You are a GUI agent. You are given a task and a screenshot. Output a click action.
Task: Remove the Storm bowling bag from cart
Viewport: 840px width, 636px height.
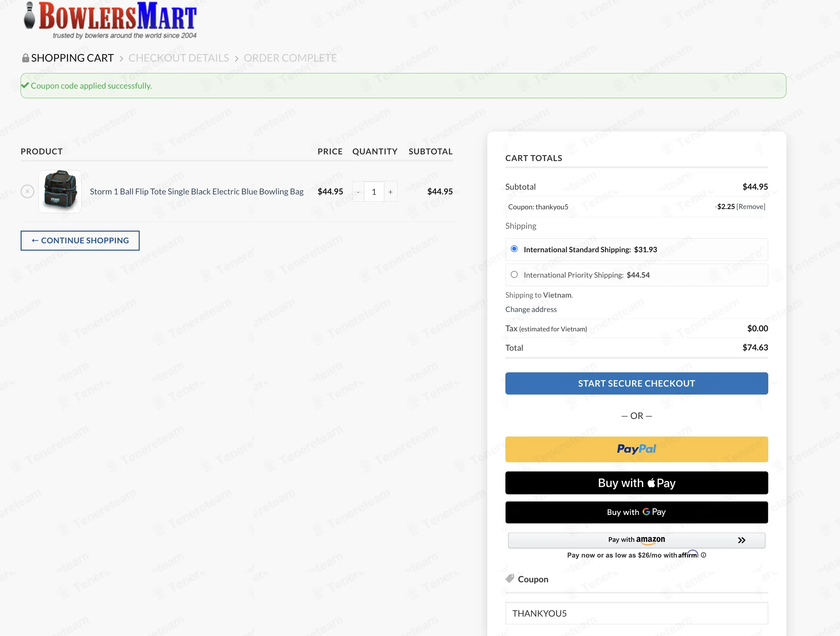coord(27,192)
